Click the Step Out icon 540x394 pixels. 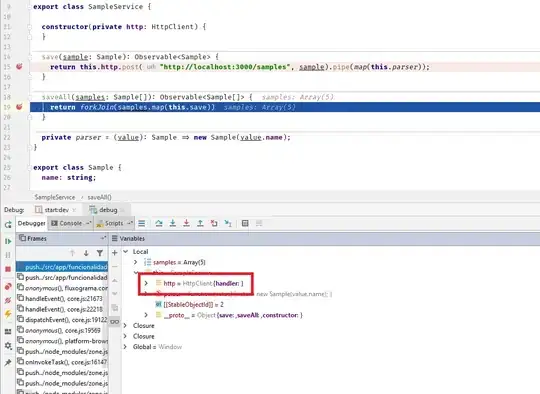point(200,223)
